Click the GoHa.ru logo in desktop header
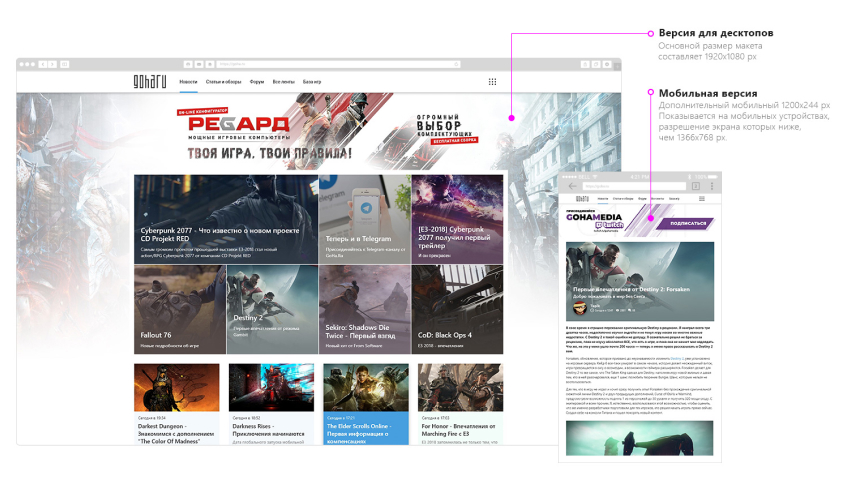Screen dimensions: 855x480 pos(150,81)
